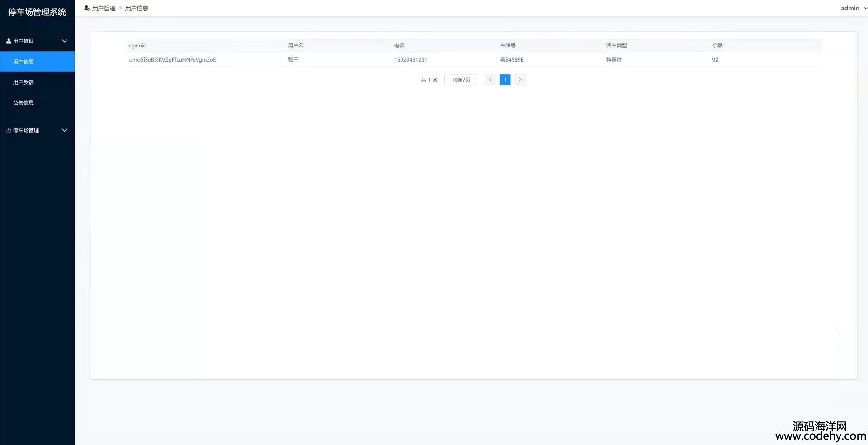Click the 余额 column header
The height and width of the screenshot is (445, 868).
pyautogui.click(x=717, y=46)
